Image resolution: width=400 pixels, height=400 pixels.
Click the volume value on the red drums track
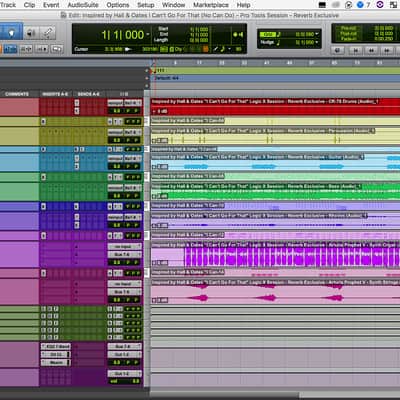click(116, 111)
